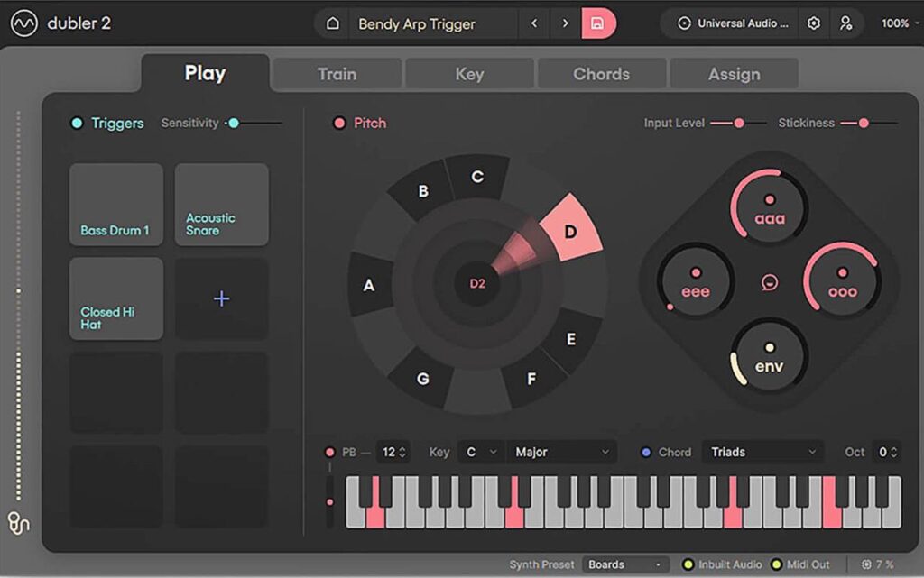
Task: Click the 7 % CPU usage text
Action: pyautogui.click(x=884, y=564)
